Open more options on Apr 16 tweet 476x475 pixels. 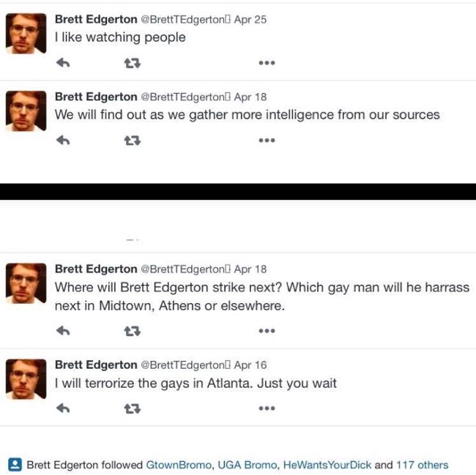point(267,408)
